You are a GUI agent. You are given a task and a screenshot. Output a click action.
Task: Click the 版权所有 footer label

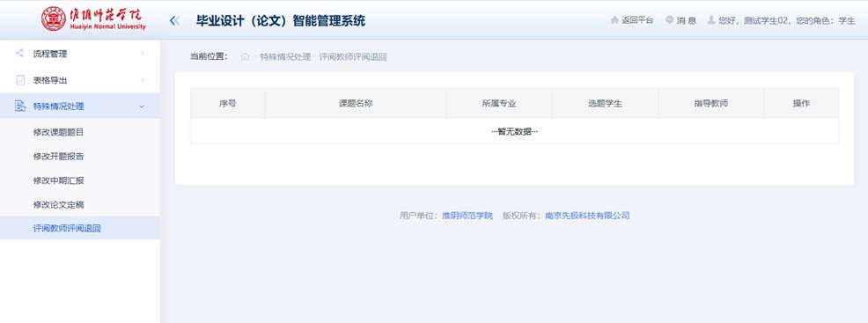click(522, 216)
